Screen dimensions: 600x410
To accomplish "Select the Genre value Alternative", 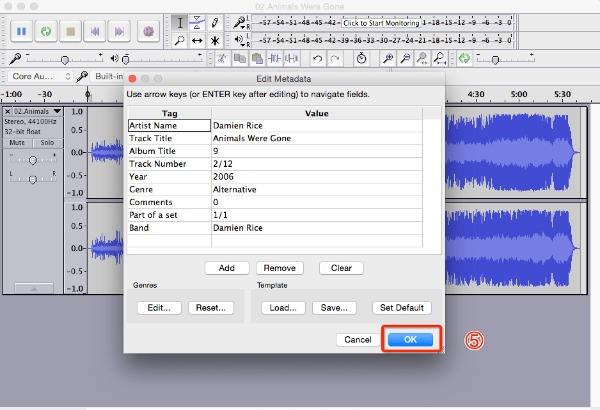I will [x=317, y=189].
